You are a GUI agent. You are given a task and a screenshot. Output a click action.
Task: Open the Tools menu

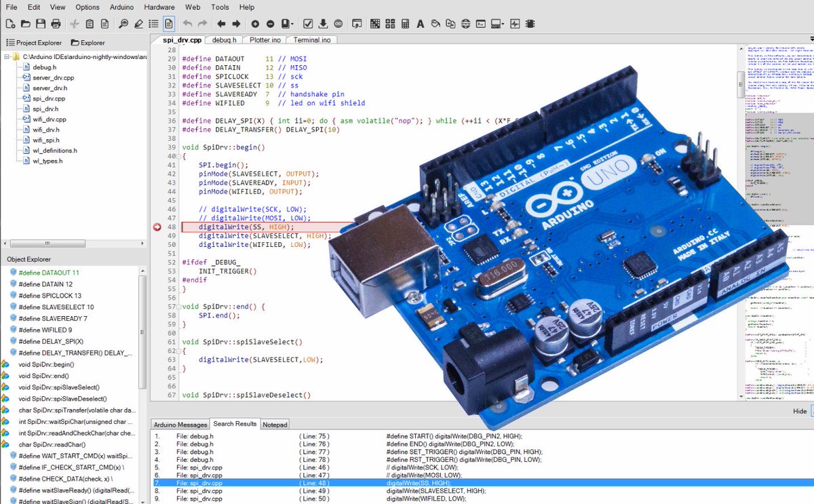220,7
